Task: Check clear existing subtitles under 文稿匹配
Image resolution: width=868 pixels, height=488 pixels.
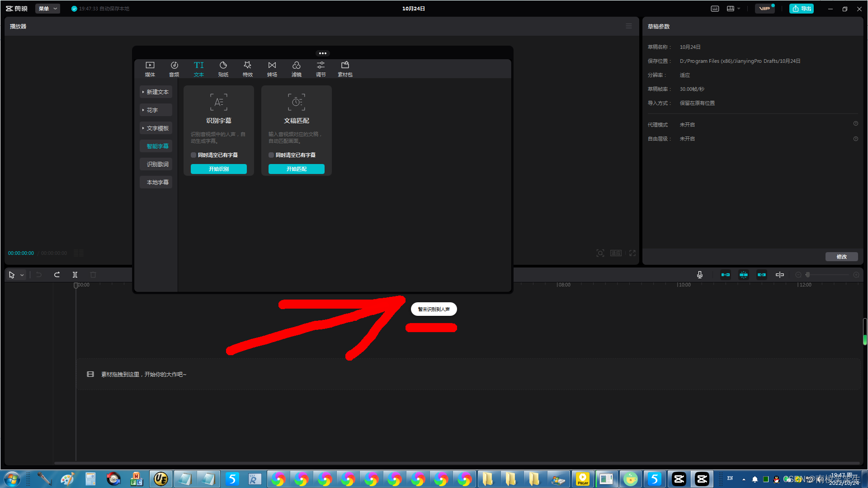Action: click(271, 155)
